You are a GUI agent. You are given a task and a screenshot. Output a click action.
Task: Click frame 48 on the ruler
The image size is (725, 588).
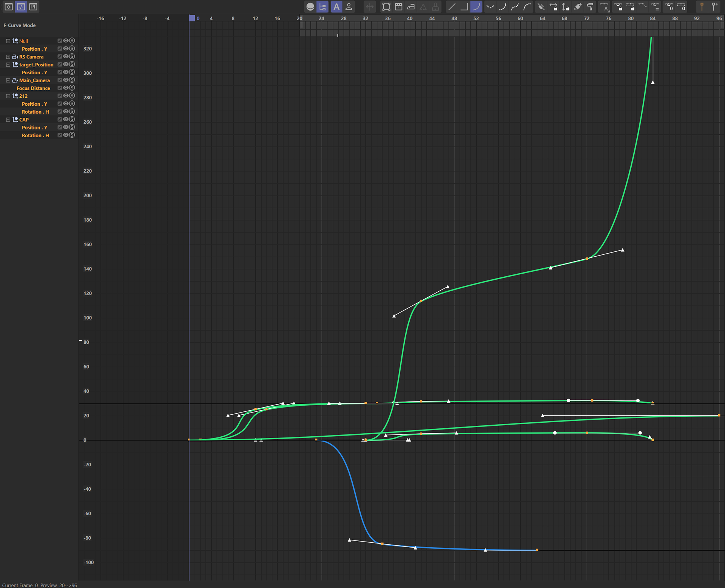454,18
